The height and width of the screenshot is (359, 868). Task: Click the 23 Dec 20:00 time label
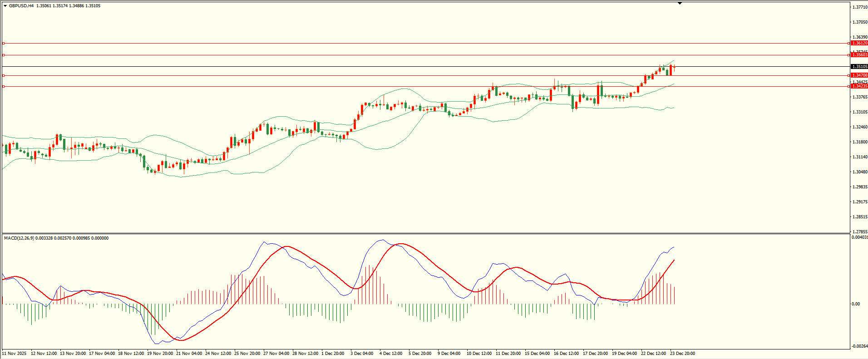coord(682,354)
